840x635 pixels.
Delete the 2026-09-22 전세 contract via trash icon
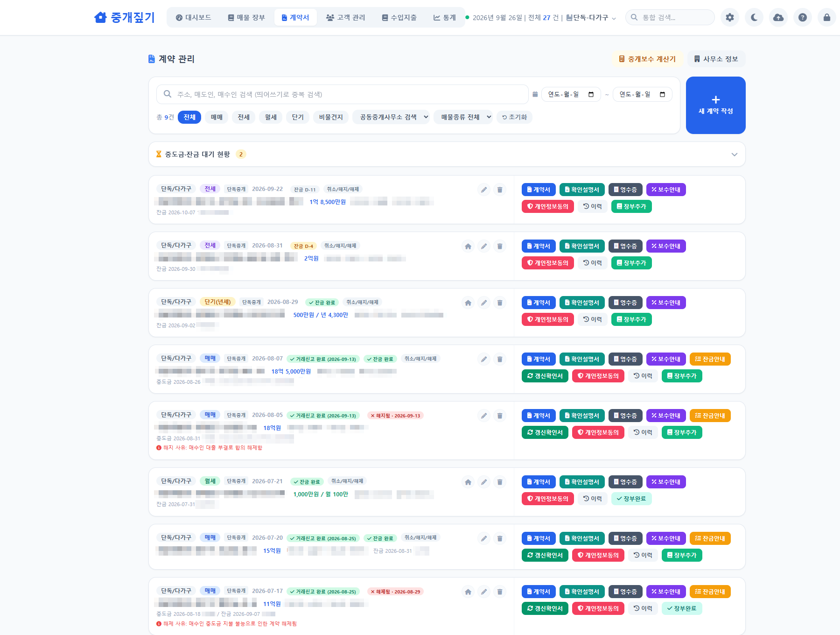point(500,190)
